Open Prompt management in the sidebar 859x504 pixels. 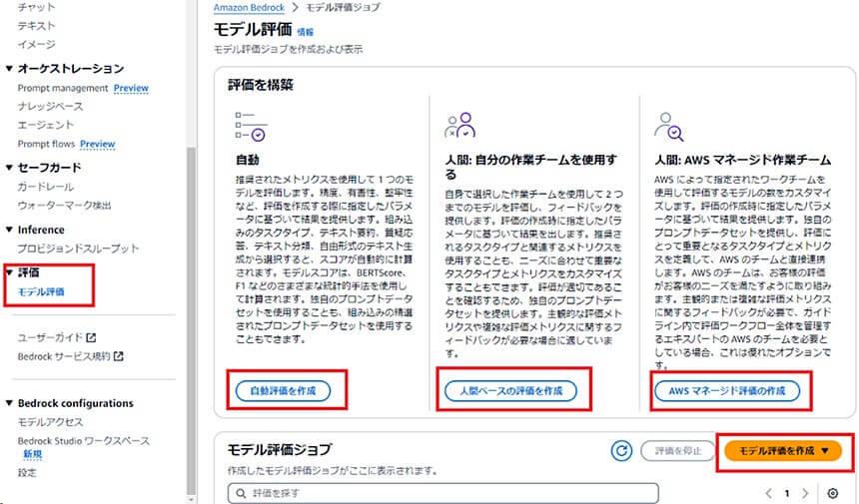(x=63, y=88)
